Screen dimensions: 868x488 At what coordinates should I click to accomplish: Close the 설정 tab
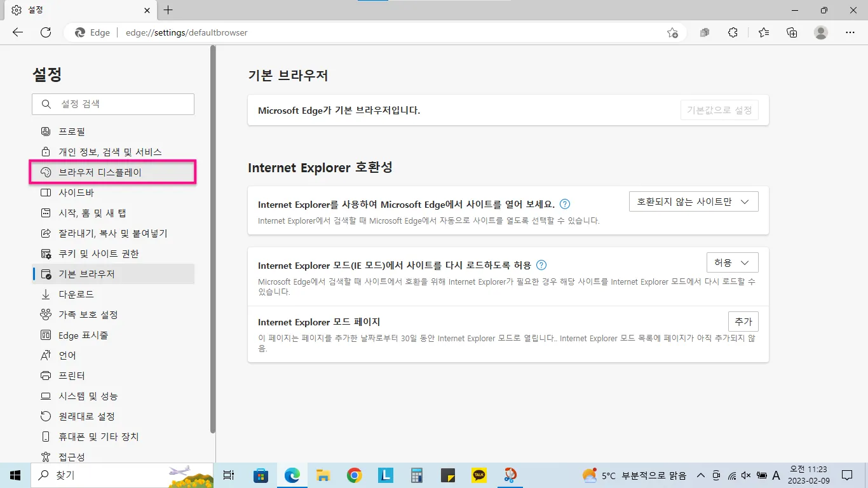coord(147,10)
